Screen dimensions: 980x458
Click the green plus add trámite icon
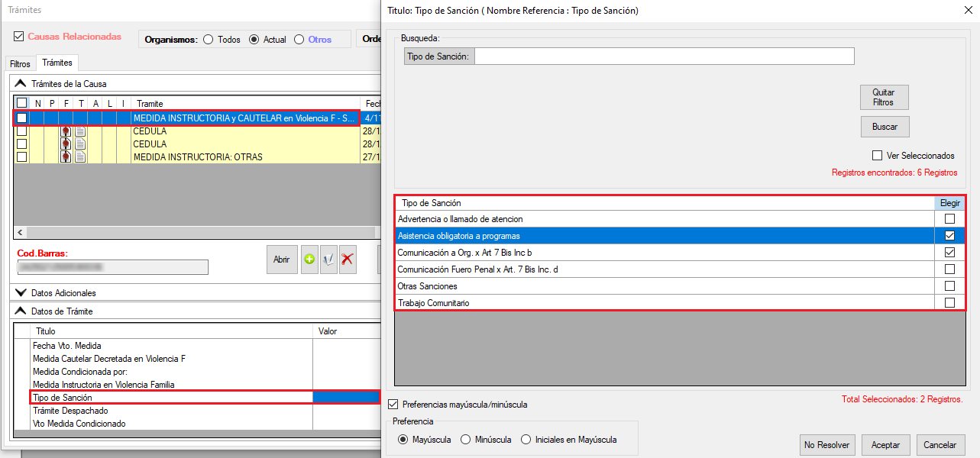point(309,260)
